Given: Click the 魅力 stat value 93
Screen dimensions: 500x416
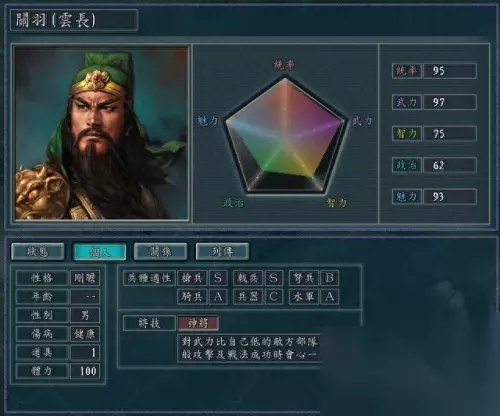Looking at the screenshot, I should click(x=450, y=197).
